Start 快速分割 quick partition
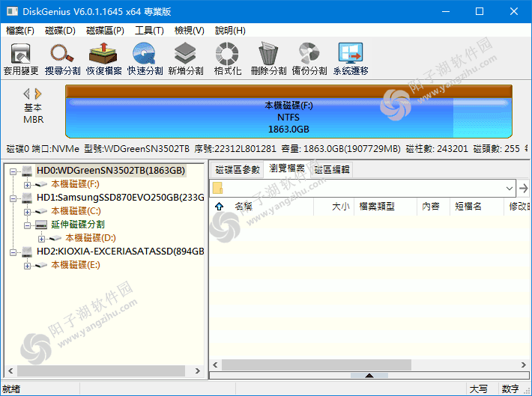Screen dimensions: 532x396 pos(145,58)
